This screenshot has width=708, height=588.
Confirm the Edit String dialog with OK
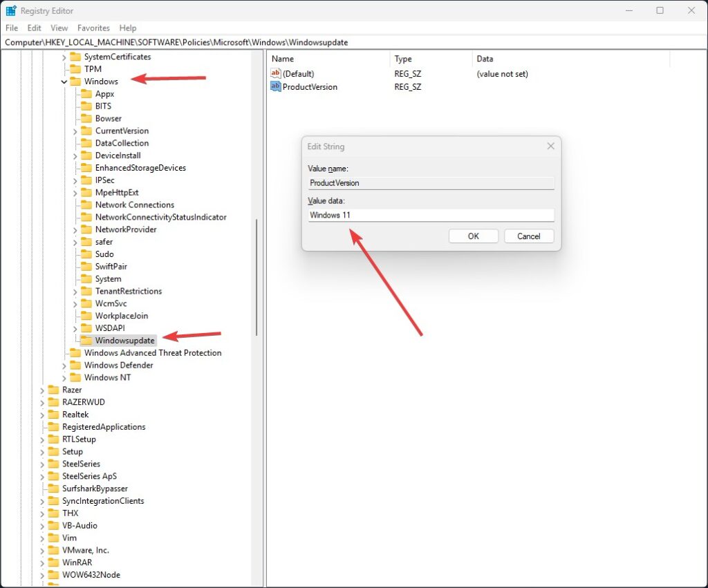(473, 236)
